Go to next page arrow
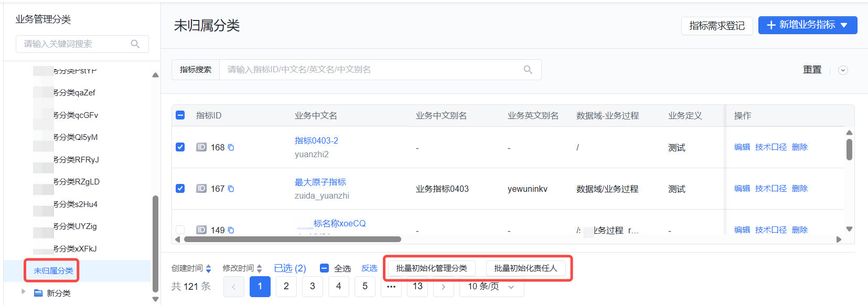The image size is (868, 305). coord(444,287)
